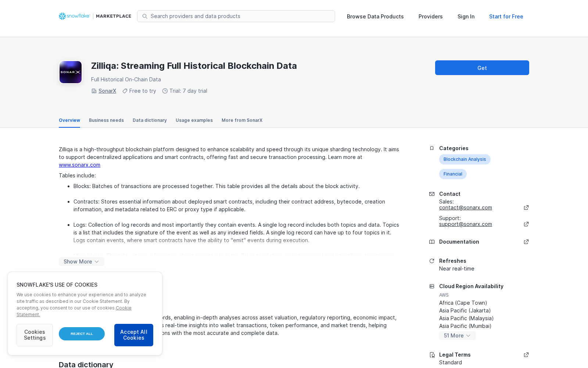Click the Africa (Cape Town) region
The image size is (588, 368).
(463, 303)
